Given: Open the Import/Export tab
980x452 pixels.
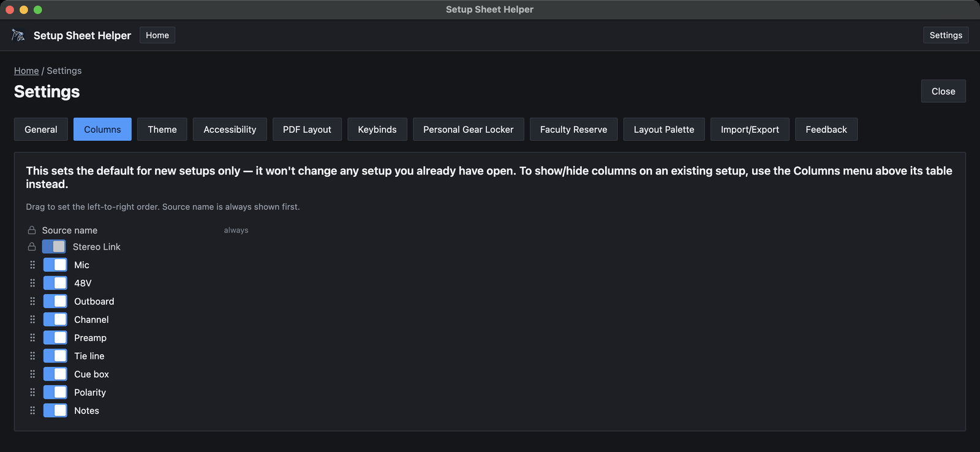Looking at the screenshot, I should coord(750,129).
